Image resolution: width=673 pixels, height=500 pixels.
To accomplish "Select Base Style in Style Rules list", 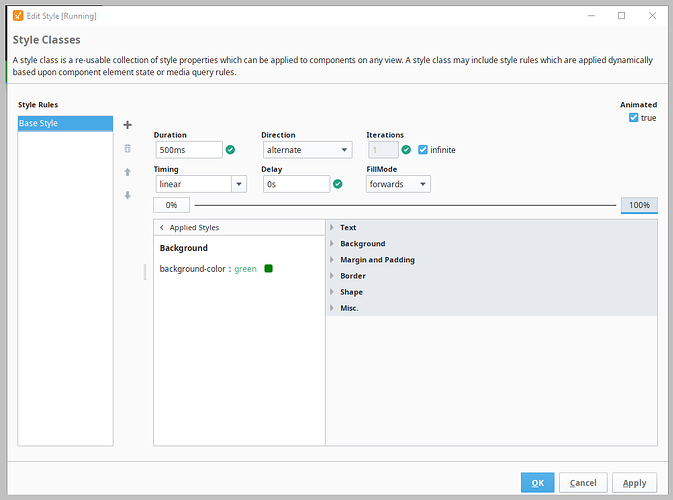I will (x=65, y=123).
